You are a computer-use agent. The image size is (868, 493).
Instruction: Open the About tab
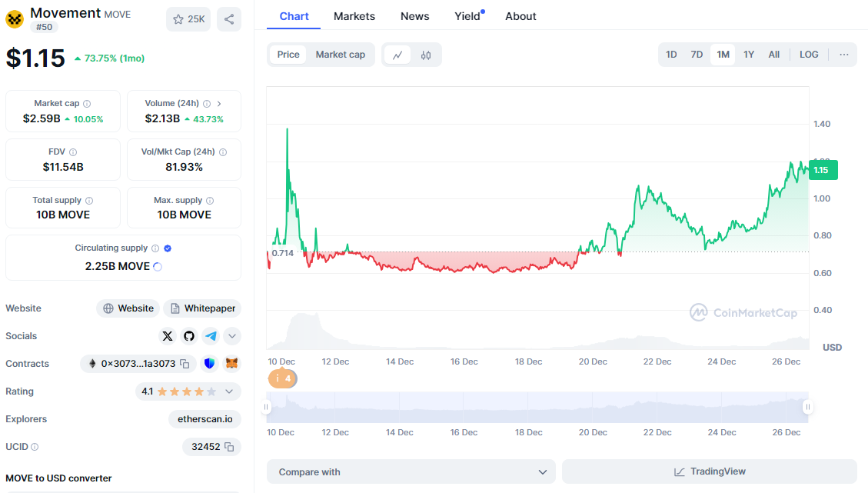click(520, 16)
